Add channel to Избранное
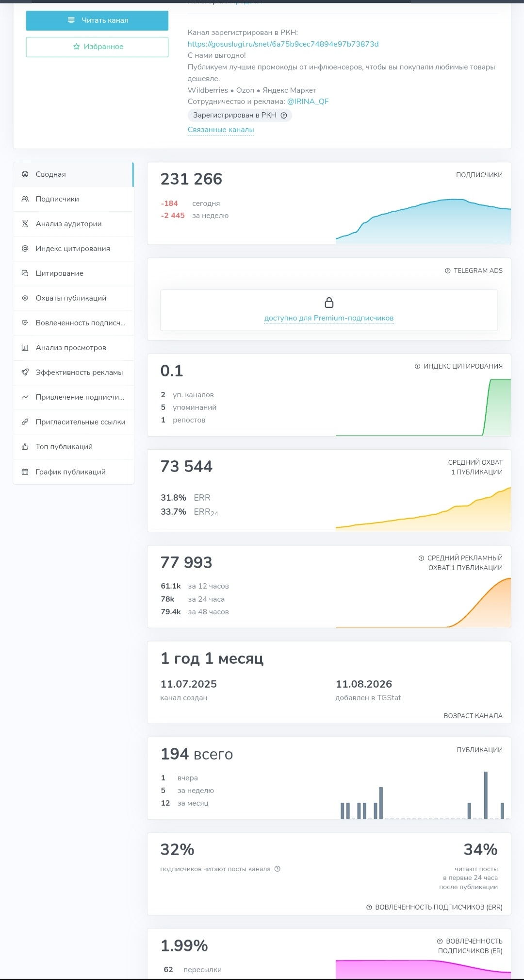Screen dimensions: 524x980 pos(97,47)
